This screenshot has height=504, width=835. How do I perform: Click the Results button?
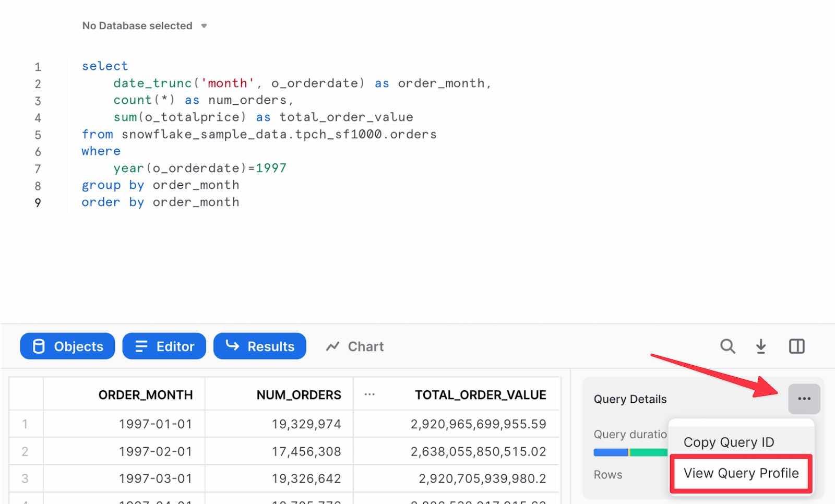pyautogui.click(x=260, y=346)
